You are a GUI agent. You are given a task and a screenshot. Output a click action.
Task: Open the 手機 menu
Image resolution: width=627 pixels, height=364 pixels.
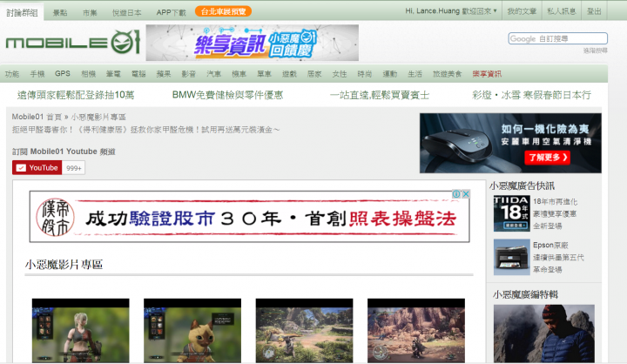[37, 74]
